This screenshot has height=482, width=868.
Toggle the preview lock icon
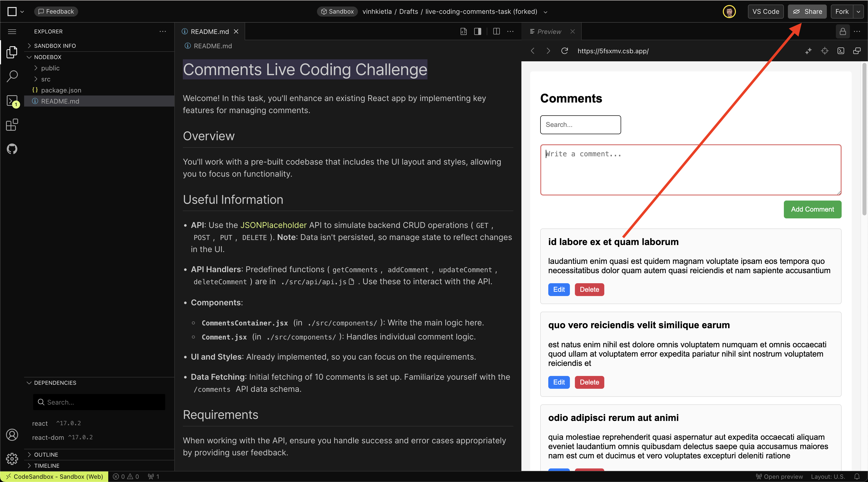(x=842, y=31)
